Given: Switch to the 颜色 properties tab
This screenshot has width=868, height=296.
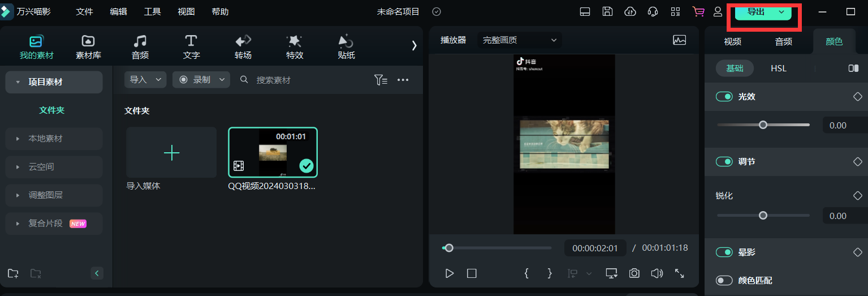Looking at the screenshot, I should [834, 41].
